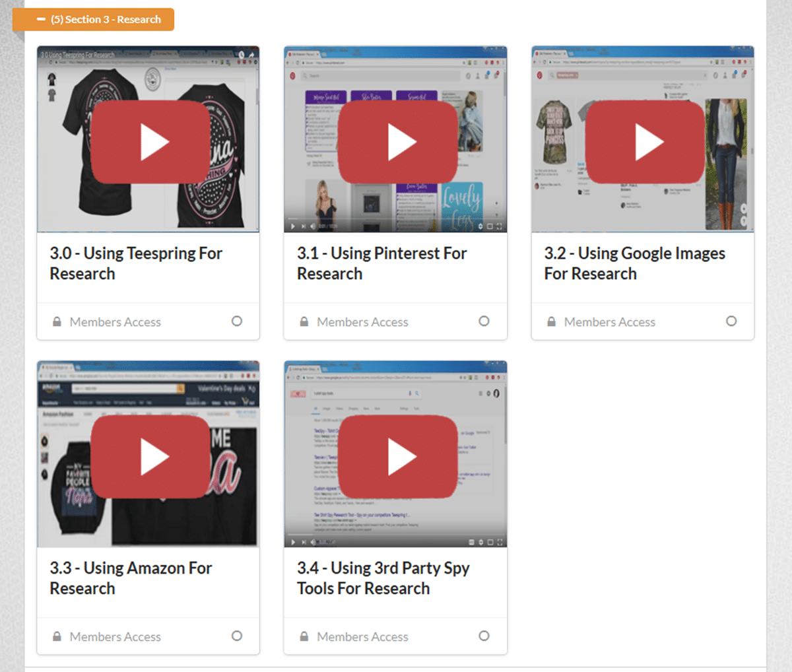The image size is (792, 672).
Task: Click Members Access text under 3.1 Pinterest
Action: (362, 322)
